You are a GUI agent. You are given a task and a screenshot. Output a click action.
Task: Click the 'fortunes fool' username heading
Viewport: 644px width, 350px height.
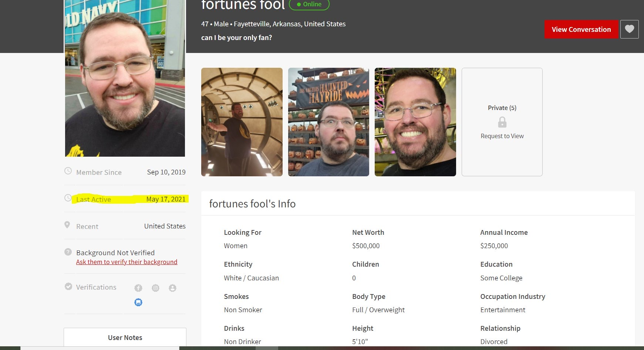point(243,5)
